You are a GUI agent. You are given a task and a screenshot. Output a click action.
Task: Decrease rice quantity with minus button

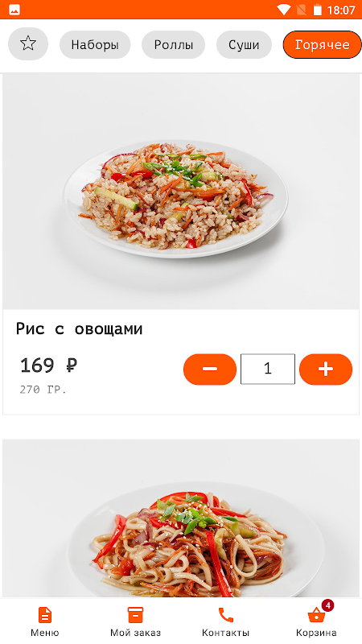(210, 369)
